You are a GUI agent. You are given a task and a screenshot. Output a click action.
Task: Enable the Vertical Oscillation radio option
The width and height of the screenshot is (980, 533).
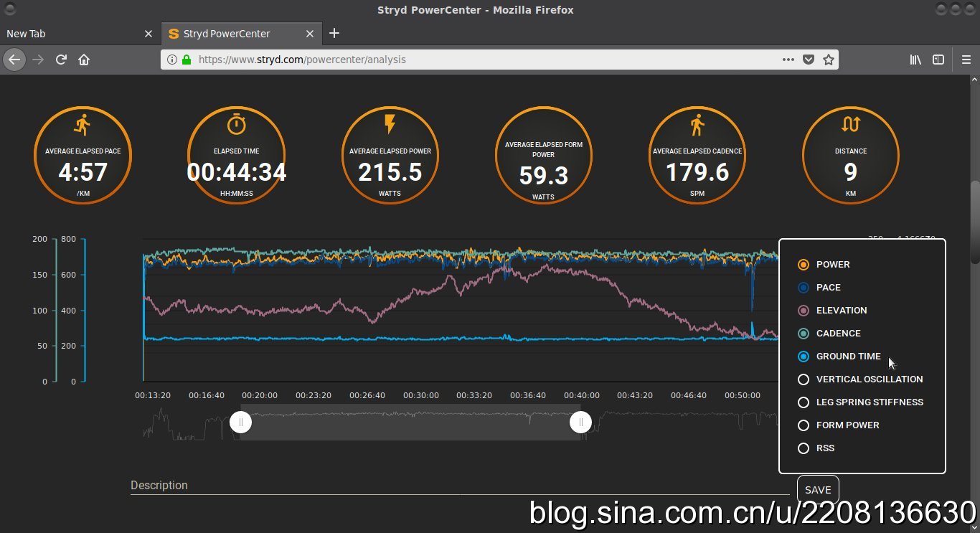point(804,379)
